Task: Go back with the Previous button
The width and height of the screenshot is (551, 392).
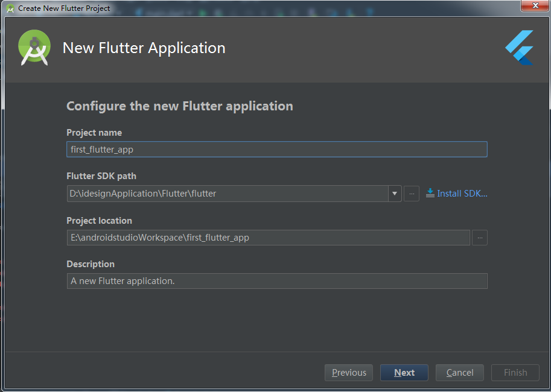Action: coord(349,373)
